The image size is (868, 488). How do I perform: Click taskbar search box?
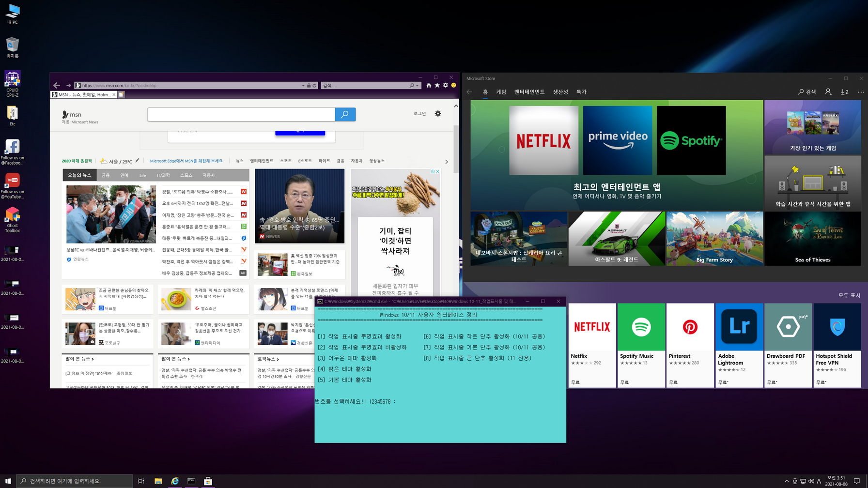point(75,481)
